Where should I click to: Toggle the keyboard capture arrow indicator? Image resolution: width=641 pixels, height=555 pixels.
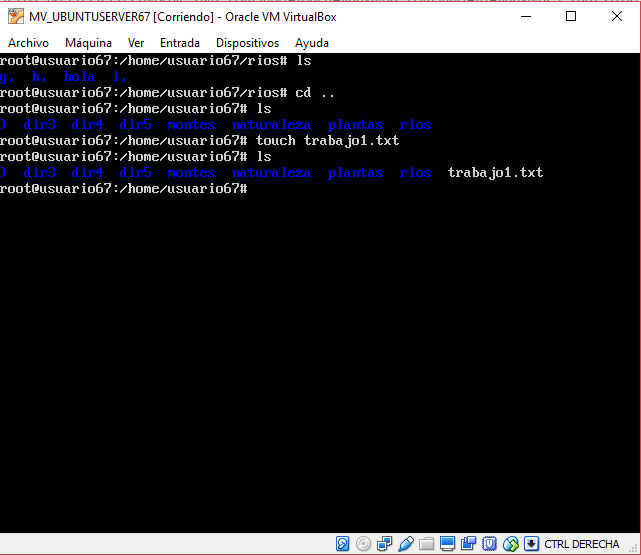click(x=532, y=543)
